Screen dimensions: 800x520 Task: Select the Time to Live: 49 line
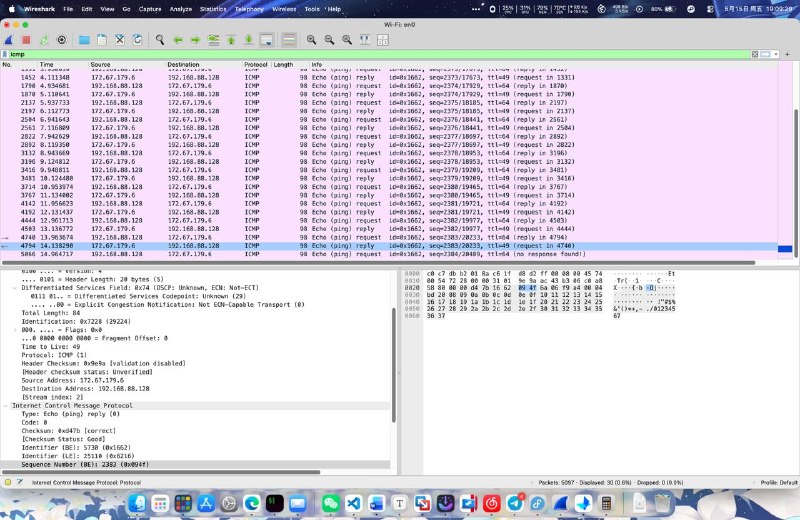tap(51, 346)
